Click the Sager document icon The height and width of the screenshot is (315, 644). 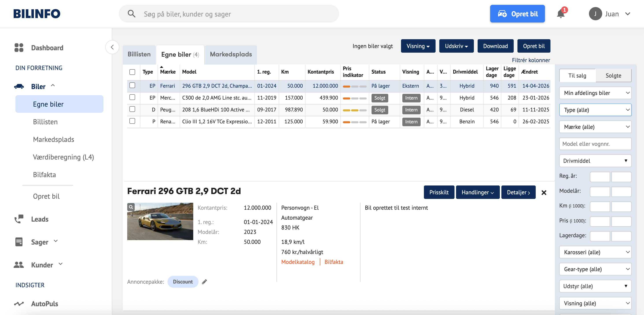point(19,242)
